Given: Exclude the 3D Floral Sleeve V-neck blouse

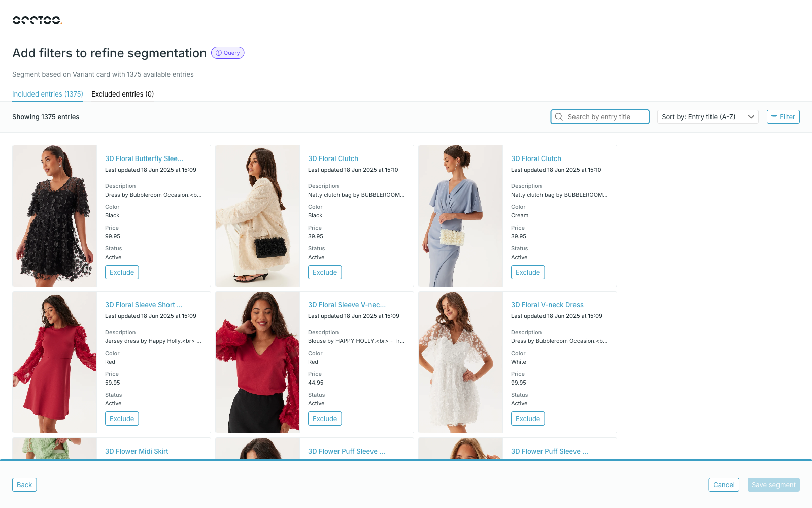Looking at the screenshot, I should [x=325, y=419].
